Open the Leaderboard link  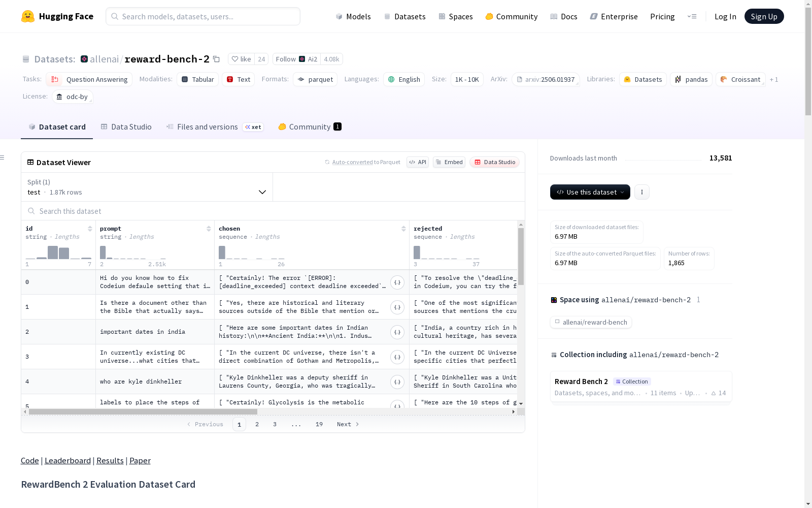(67, 460)
